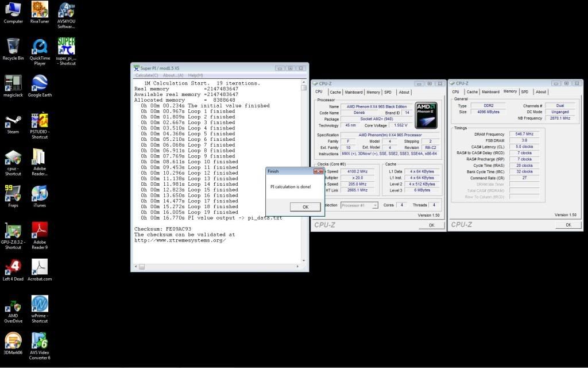Click the http://www.xtremesystems.org/ text
The height and width of the screenshot is (368, 588).
[x=180, y=240]
